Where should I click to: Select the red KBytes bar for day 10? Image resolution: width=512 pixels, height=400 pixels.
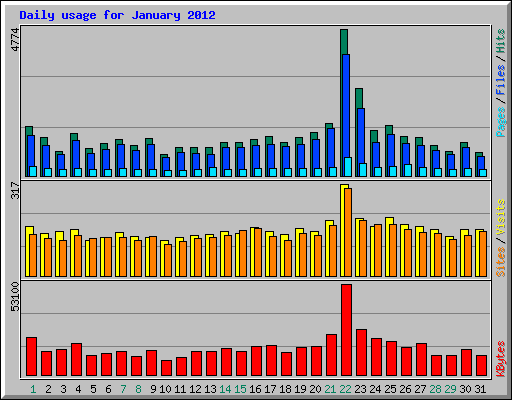(x=166, y=368)
